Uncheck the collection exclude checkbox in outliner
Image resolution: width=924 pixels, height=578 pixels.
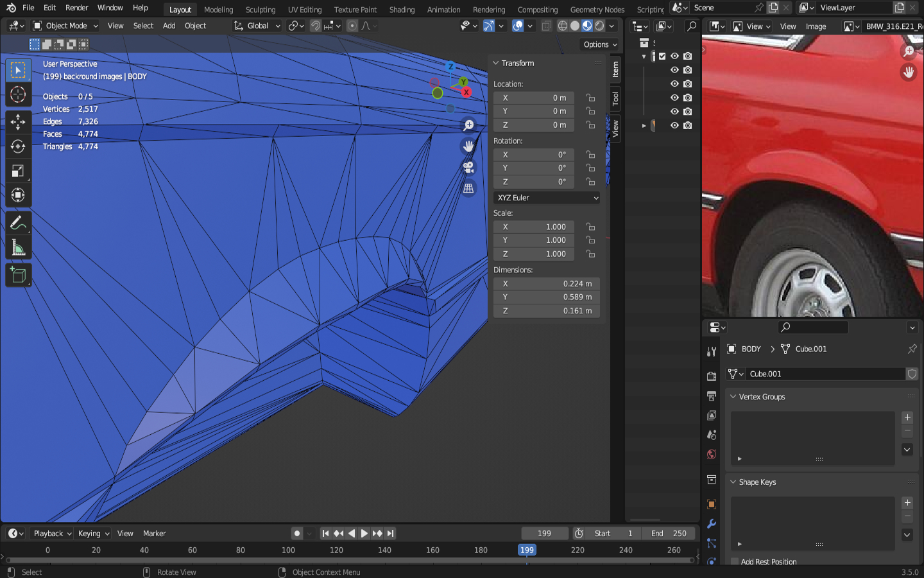click(662, 57)
